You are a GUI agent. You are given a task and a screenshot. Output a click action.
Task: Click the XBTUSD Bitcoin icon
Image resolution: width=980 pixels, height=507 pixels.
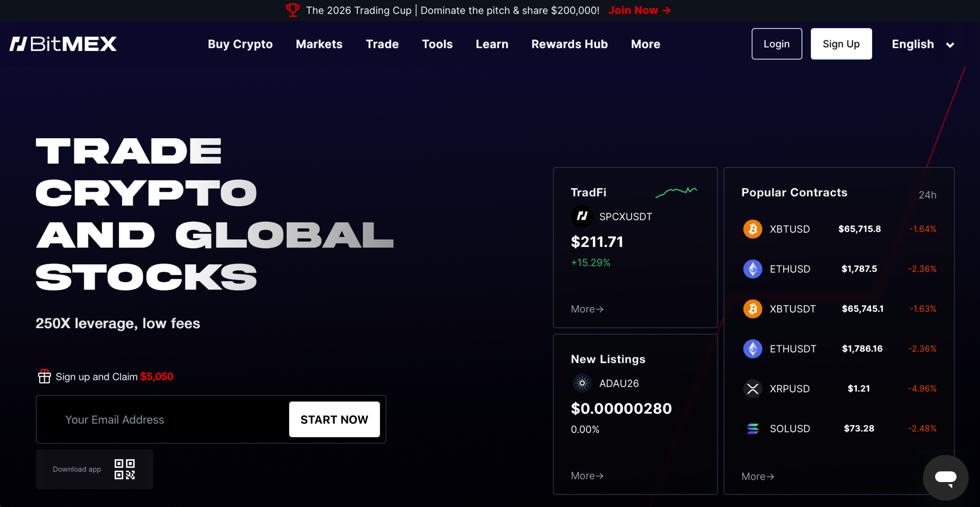tap(753, 229)
